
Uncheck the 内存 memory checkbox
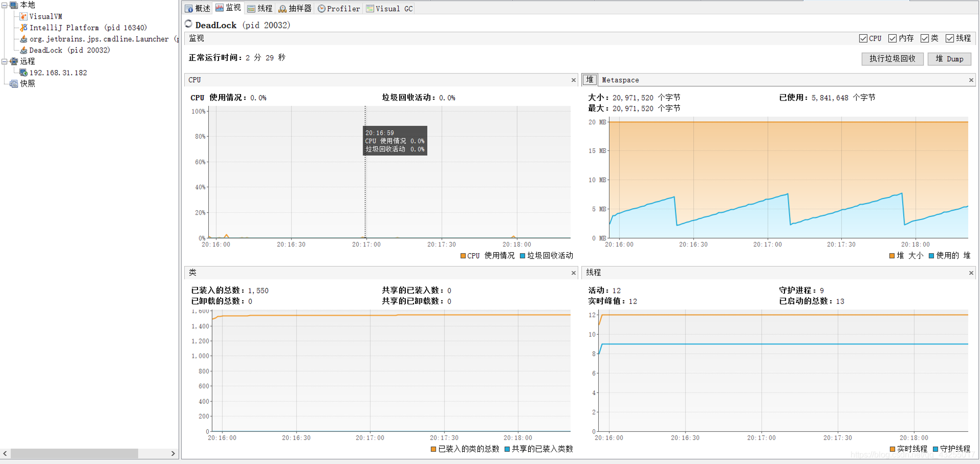point(892,38)
